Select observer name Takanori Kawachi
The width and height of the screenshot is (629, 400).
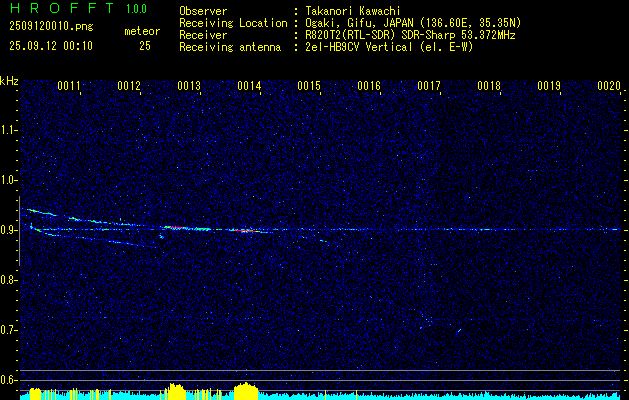[x=353, y=11]
